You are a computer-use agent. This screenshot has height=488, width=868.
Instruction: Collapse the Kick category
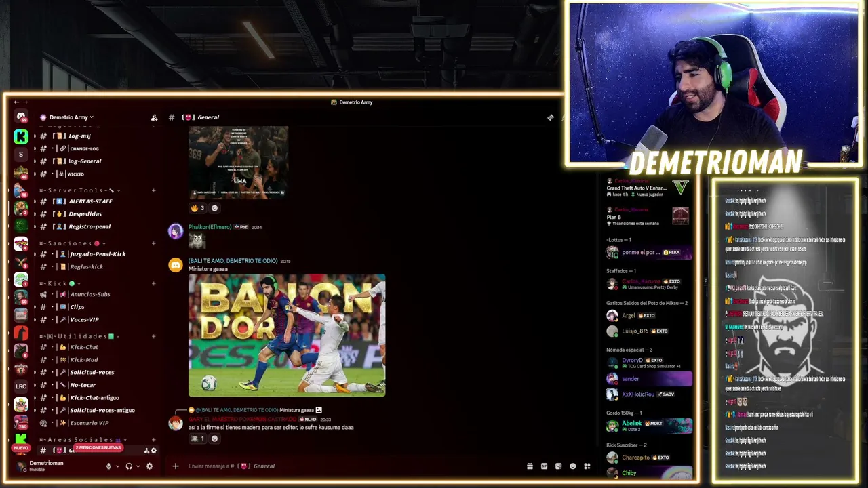click(60, 283)
